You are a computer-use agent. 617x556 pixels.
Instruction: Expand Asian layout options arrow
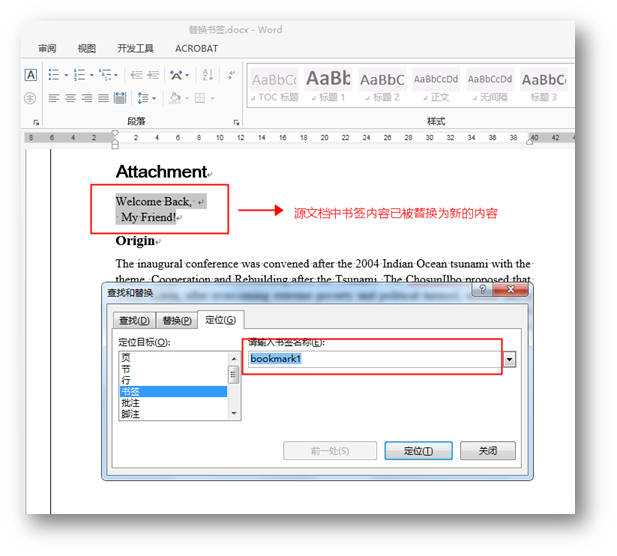[x=187, y=75]
